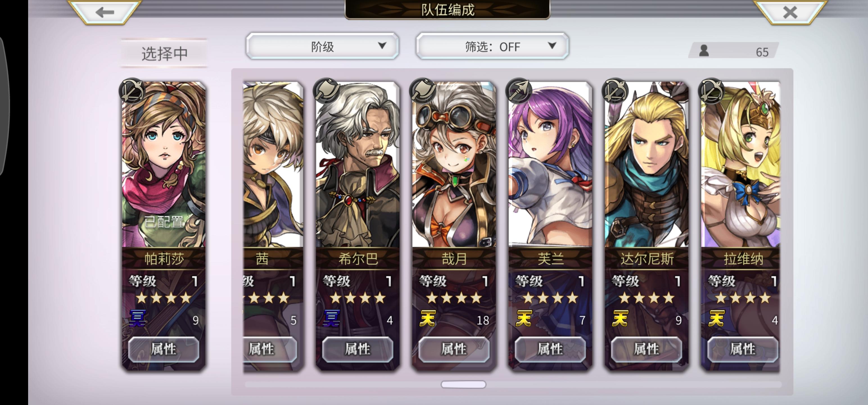Viewport: 868px width, 405px height.
Task: Click the 天 attribute symbol on 哉月's card
Action: (428, 318)
